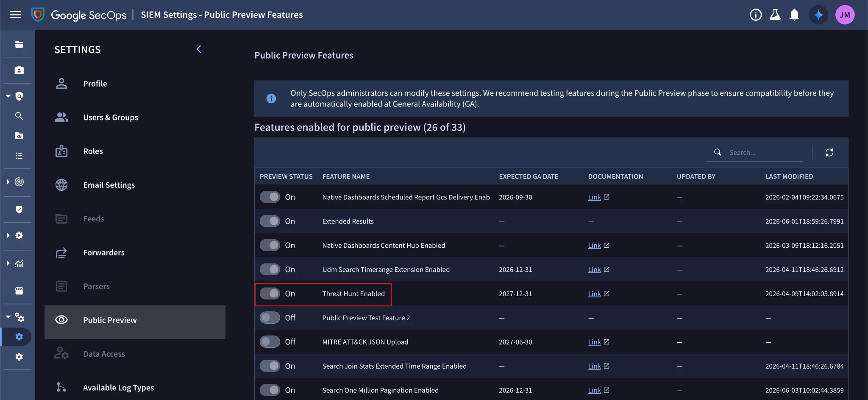Viewport: 868px width, 400px height.
Task: Open the search magnifier in left rail
Action: tap(19, 116)
